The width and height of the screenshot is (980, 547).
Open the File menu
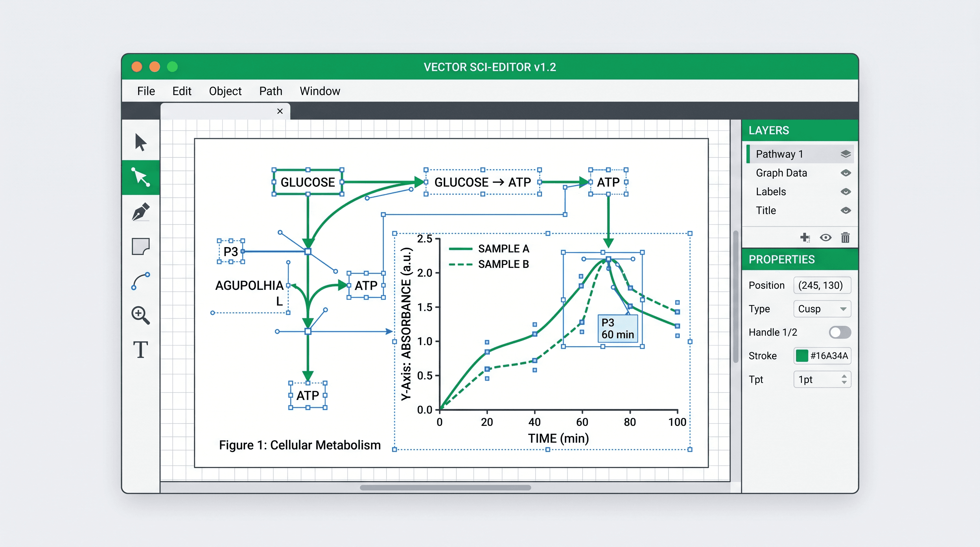[146, 91]
